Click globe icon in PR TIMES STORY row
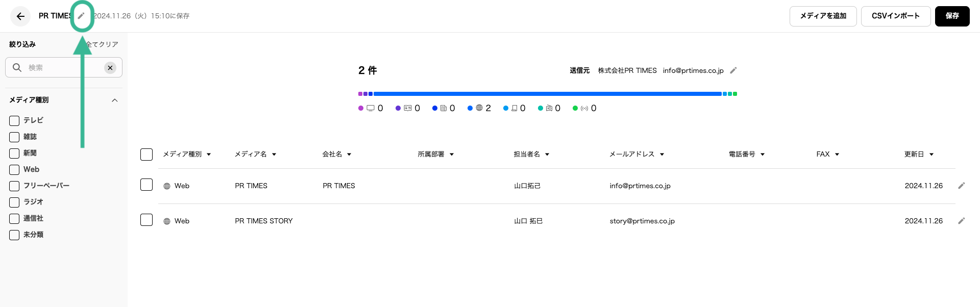980x307 pixels. click(167, 221)
